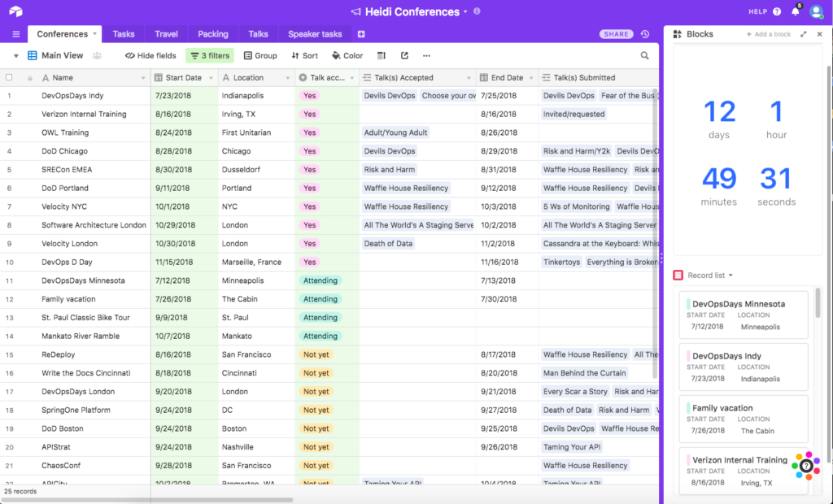Open the Start Date column dropdown arrow
Screen dimensions: 833x504
click(x=211, y=78)
